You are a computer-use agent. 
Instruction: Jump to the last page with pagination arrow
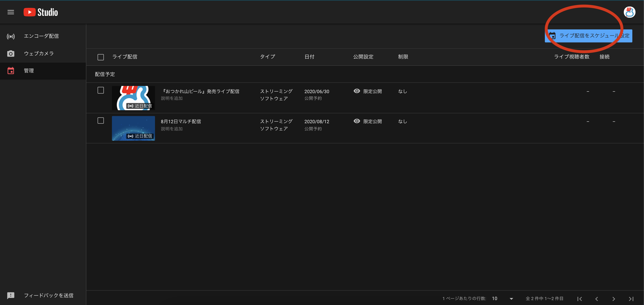631,298
